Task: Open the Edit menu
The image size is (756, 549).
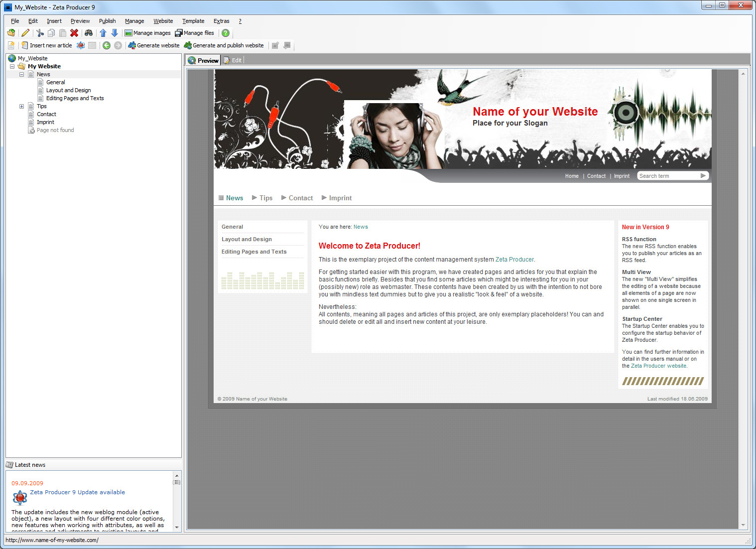Action: [x=33, y=21]
